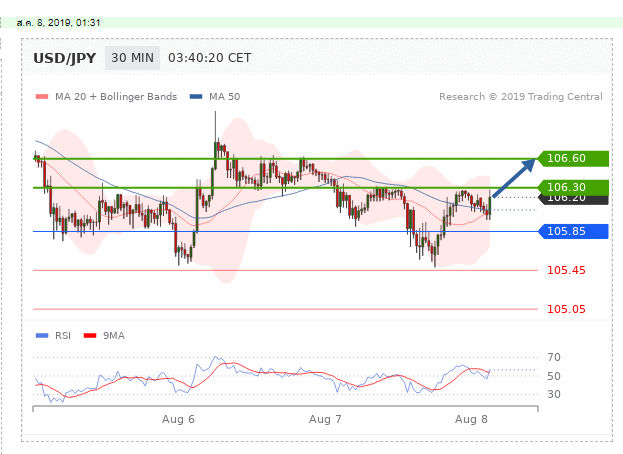This screenshot has height=454, width=623.
Task: Click the 105.05 red support label
Action: pos(566,309)
